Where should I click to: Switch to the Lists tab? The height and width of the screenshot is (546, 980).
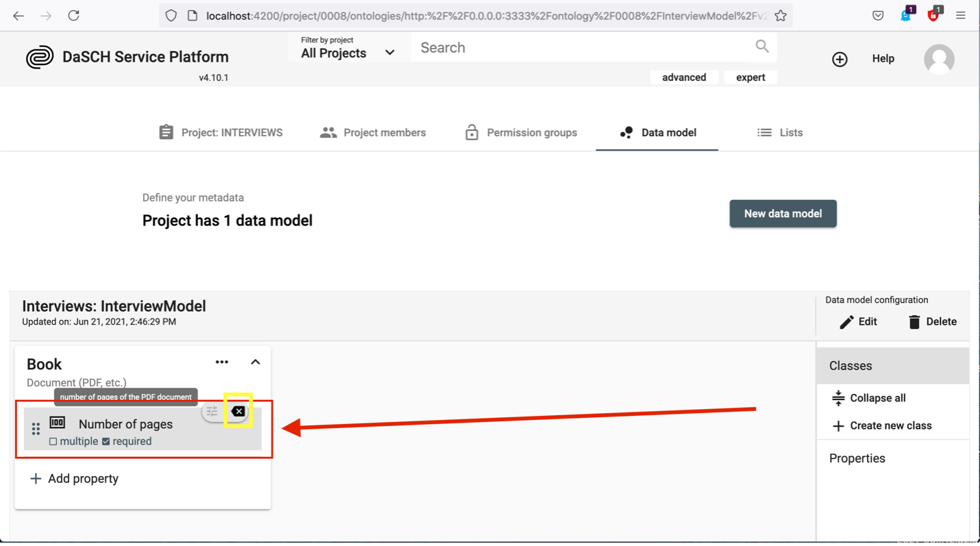click(780, 132)
